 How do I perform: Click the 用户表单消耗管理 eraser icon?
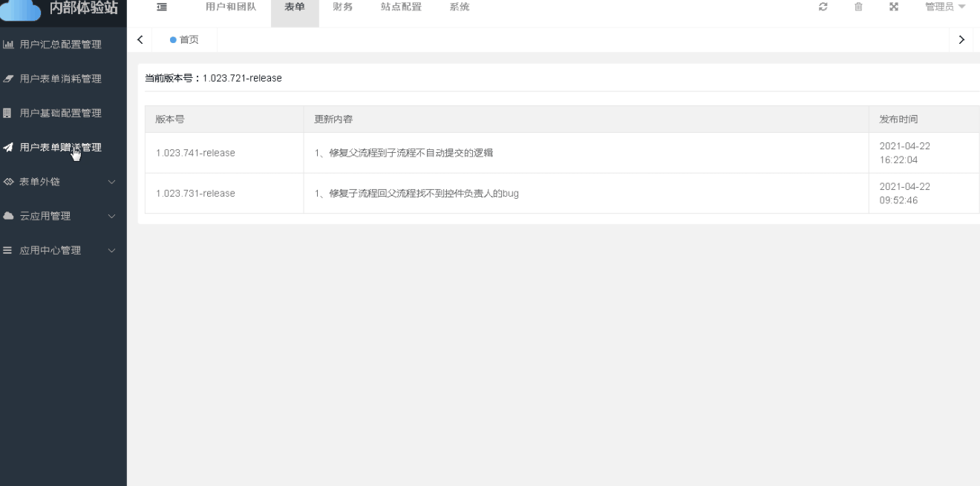[x=8, y=79]
